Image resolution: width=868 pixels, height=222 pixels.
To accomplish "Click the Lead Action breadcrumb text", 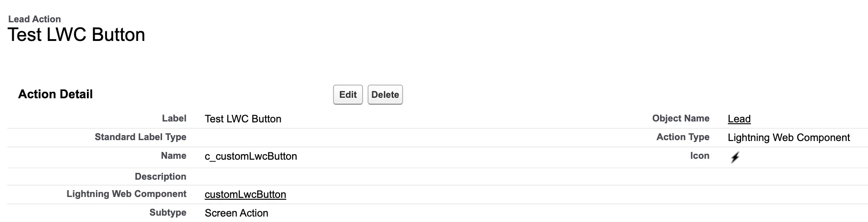I will tap(35, 19).
